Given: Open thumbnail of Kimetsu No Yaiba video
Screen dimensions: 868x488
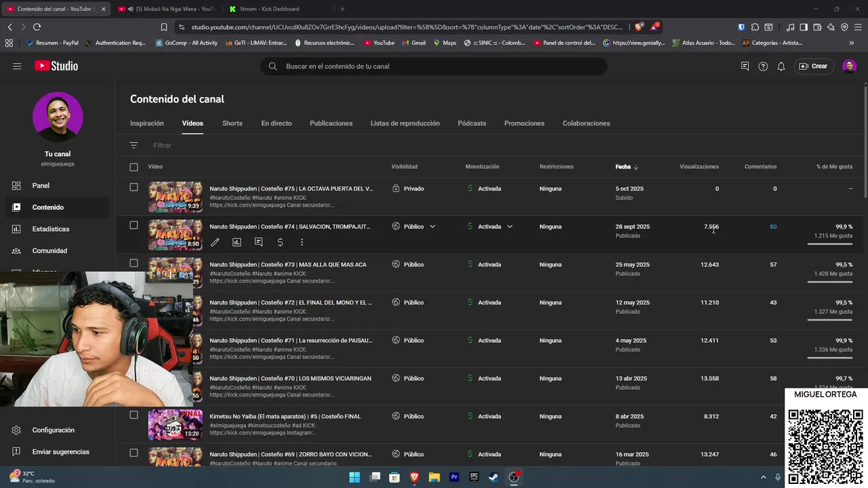Looking at the screenshot, I should point(175,424).
